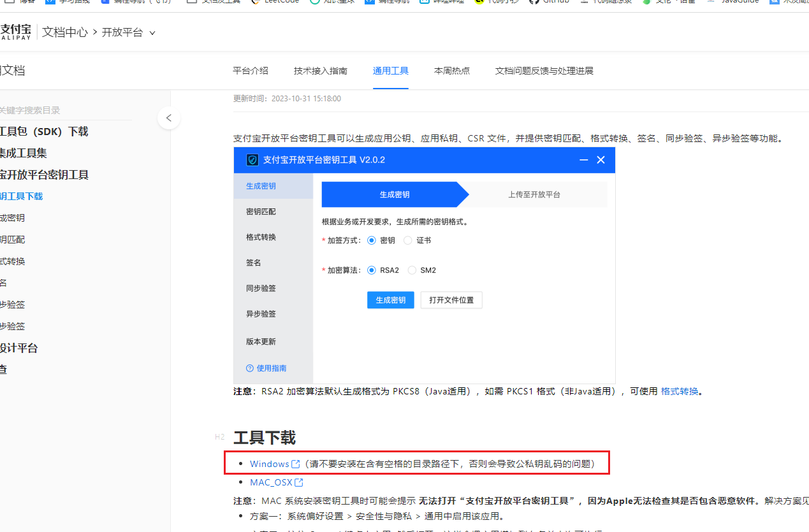Click the Alipay logo in the header
Screen dimensions: 809x532
click(15, 32)
